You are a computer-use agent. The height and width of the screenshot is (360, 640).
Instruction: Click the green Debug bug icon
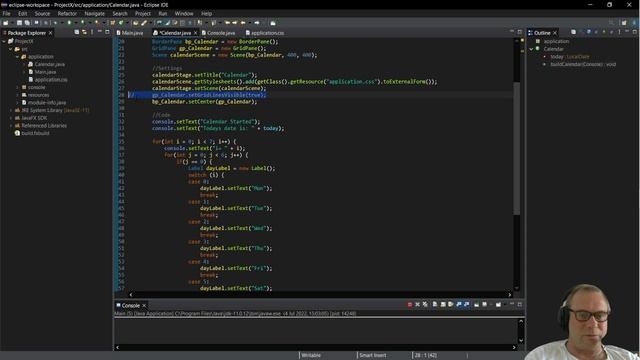(56, 23)
